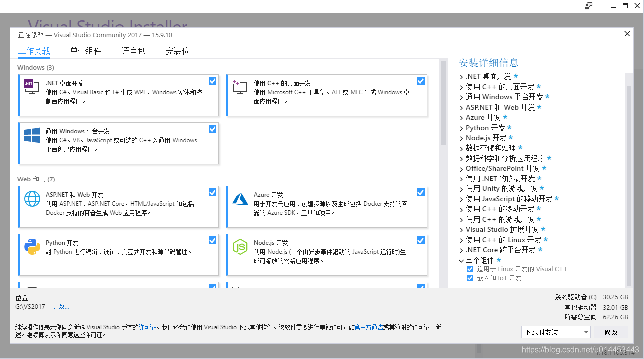
Task: Uncheck the Node.js 开发 workload
Action: (x=421, y=240)
